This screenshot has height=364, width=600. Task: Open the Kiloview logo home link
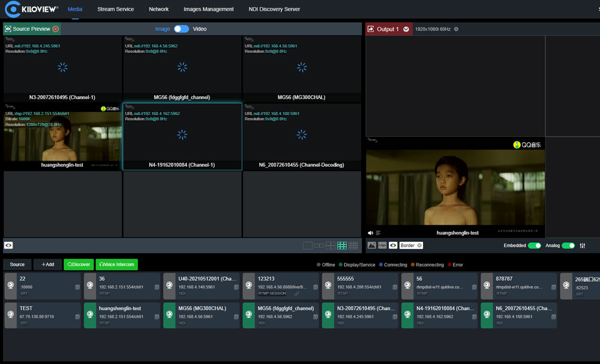click(31, 9)
